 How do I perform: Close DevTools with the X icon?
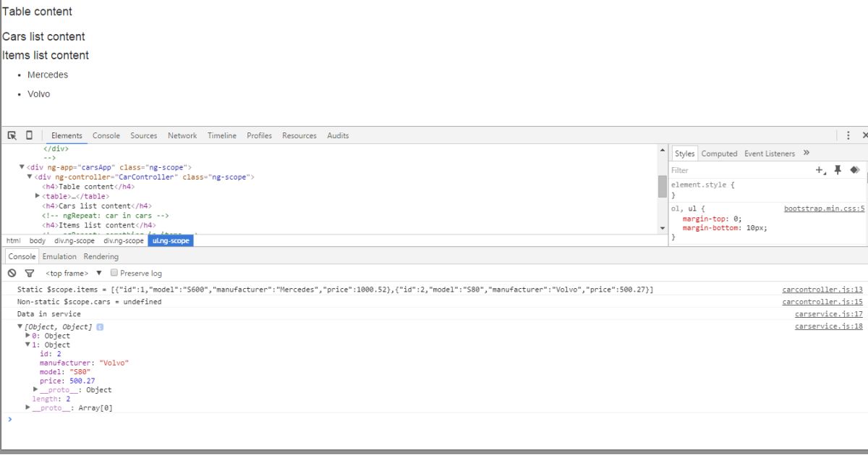pos(864,135)
